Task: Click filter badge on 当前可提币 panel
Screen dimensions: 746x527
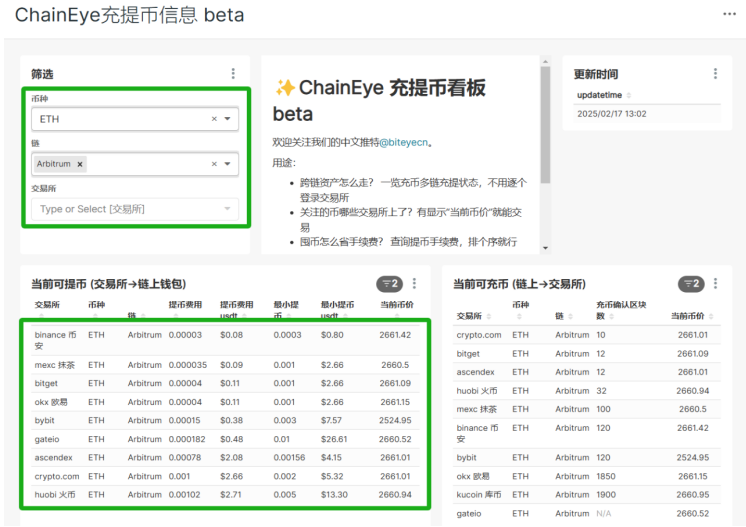Action: 390,284
